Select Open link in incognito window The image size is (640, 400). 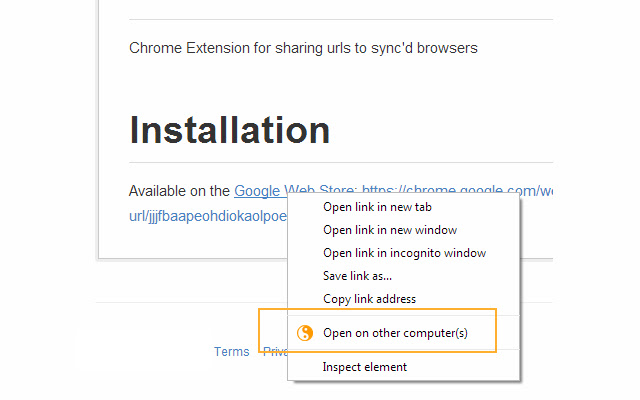pyautogui.click(x=403, y=253)
